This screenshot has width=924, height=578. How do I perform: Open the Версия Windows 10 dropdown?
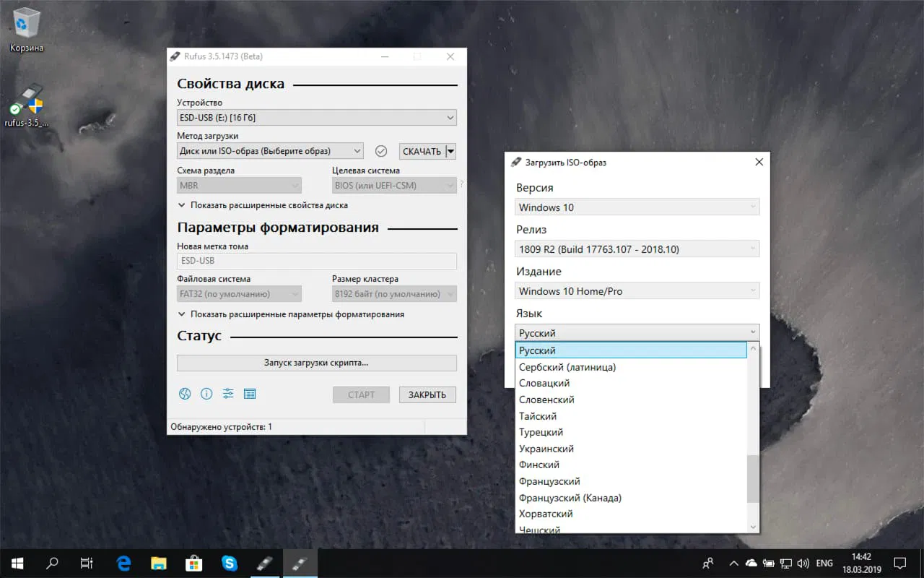click(637, 207)
